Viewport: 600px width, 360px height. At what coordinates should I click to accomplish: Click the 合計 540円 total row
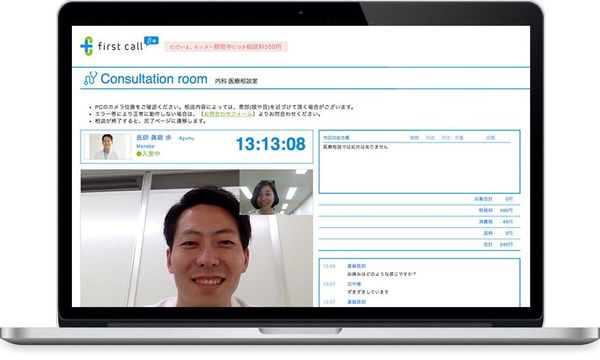[x=419, y=244]
